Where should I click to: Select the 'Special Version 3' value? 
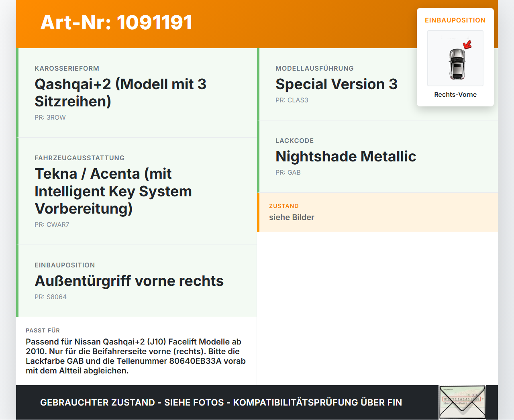[337, 84]
